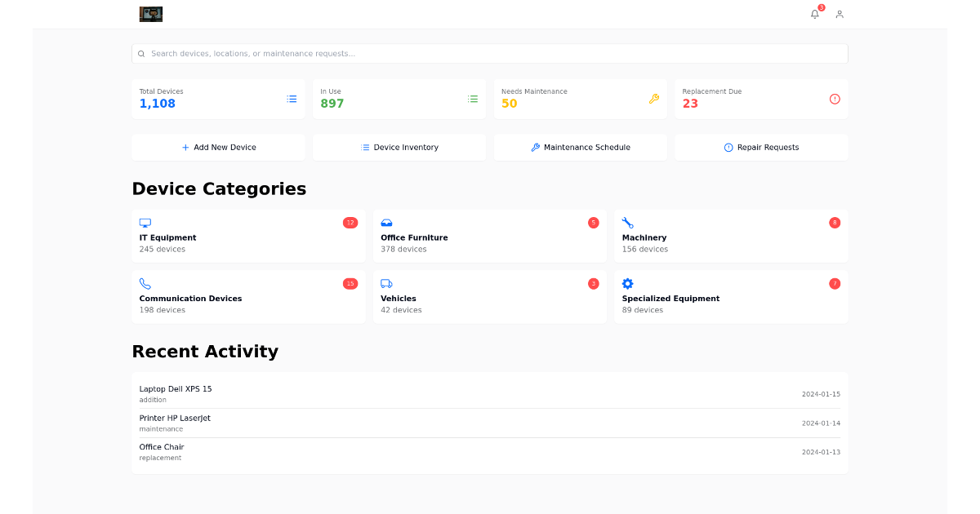Click the badge showing 15 on Communication Devices
Image resolution: width=980 pixels, height=514 pixels.
350,283
